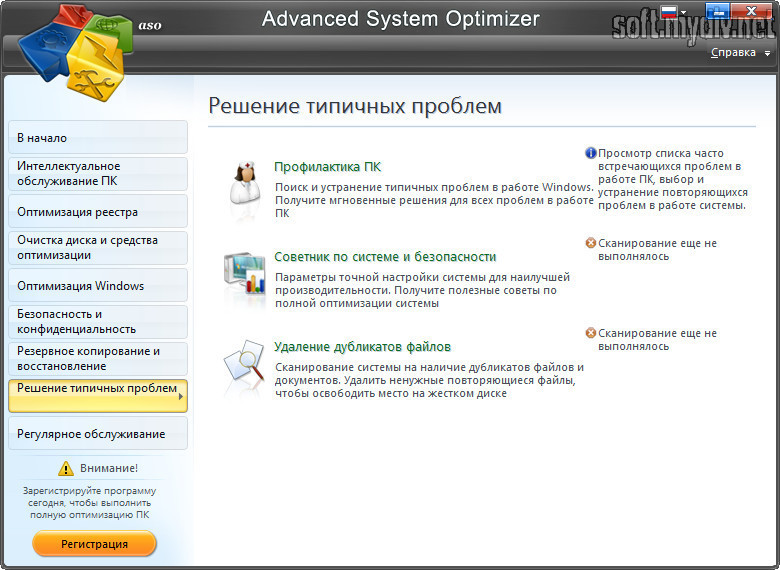Click the magnifier documents icon for duplicates
Screen dimensions: 780x570
pyautogui.click(x=244, y=362)
